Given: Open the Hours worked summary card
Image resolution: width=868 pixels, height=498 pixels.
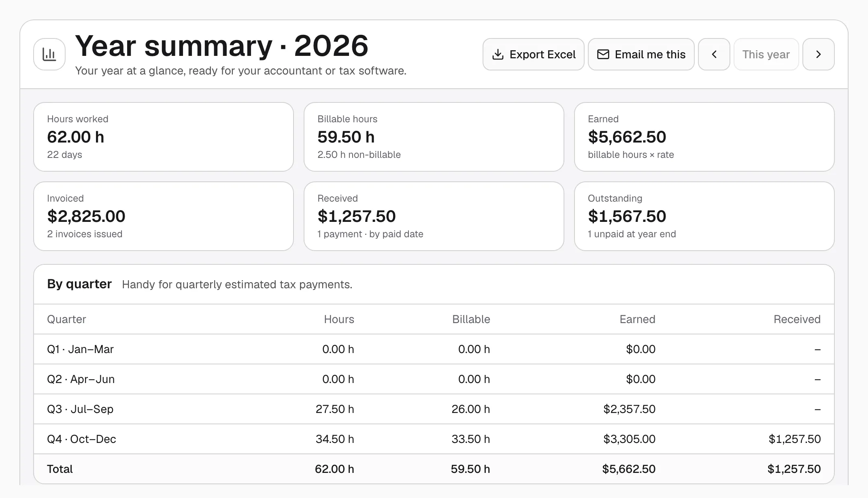Looking at the screenshot, I should (164, 137).
